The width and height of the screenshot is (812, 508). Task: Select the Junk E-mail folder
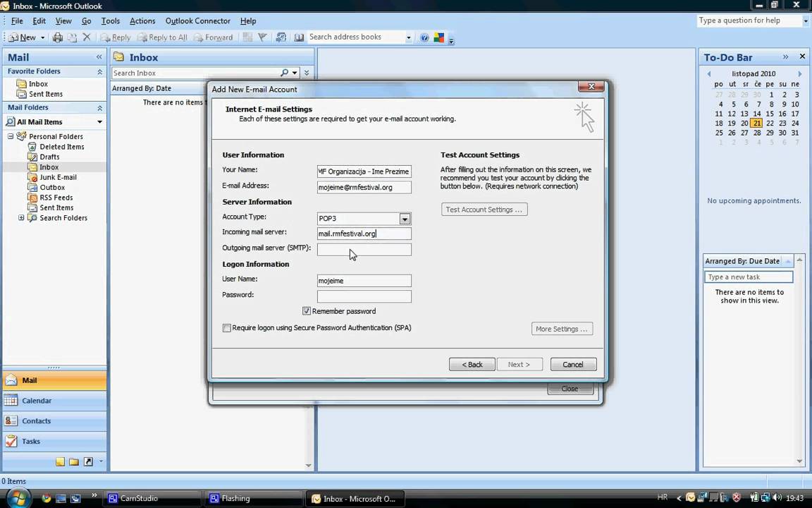click(x=58, y=177)
